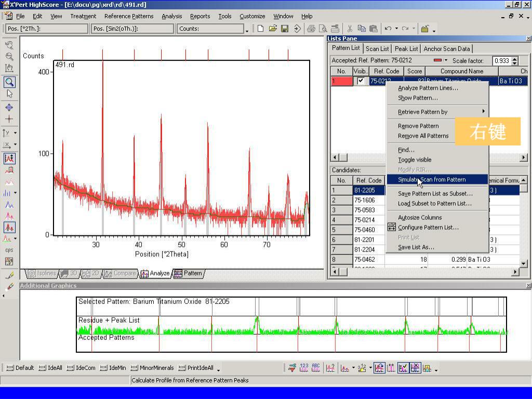Uncheck the Visible checkbox for pattern 75-0212

pyautogui.click(x=361, y=81)
